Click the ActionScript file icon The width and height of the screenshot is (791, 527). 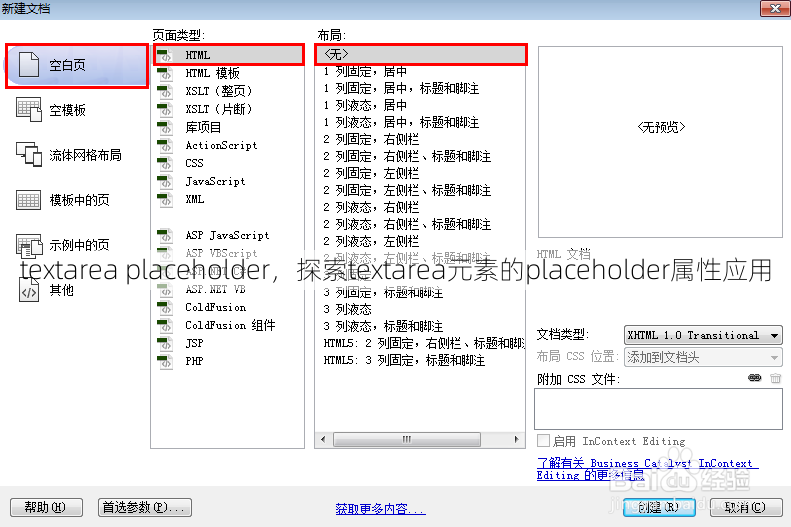[164, 145]
